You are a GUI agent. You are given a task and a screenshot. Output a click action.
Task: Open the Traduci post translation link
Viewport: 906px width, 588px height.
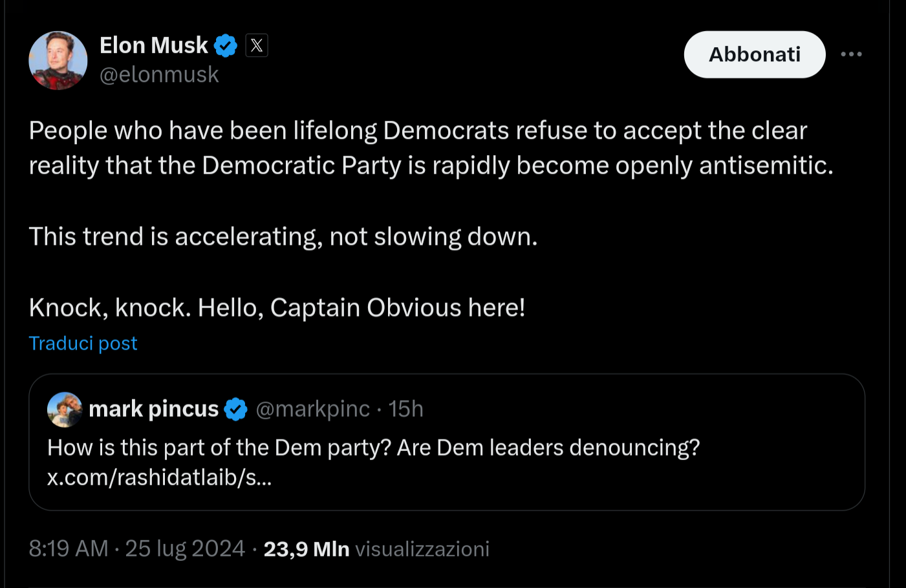click(x=83, y=343)
